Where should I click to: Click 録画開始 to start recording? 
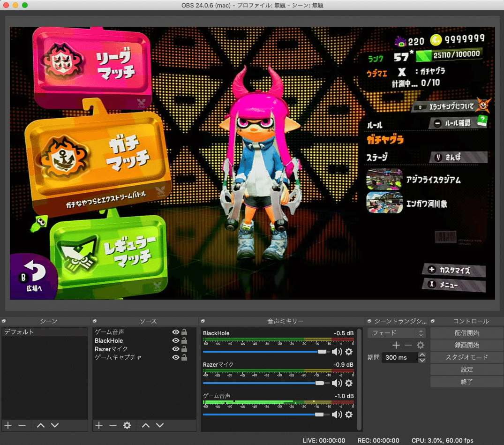tap(466, 345)
